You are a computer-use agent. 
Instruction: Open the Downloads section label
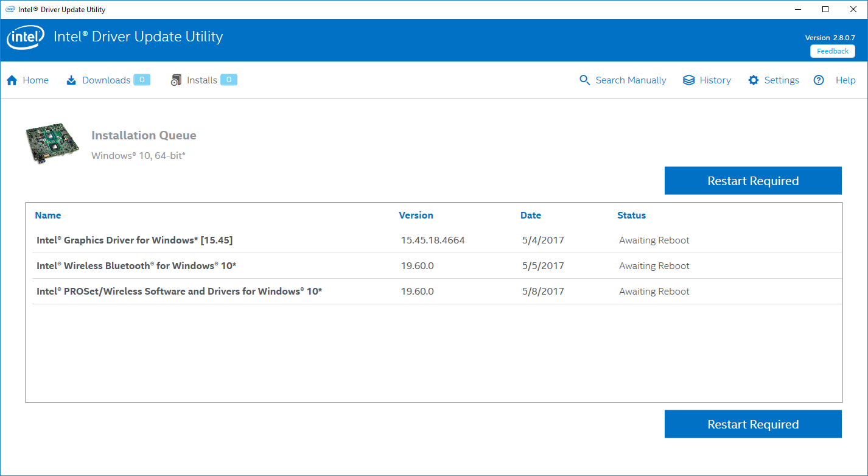106,80
